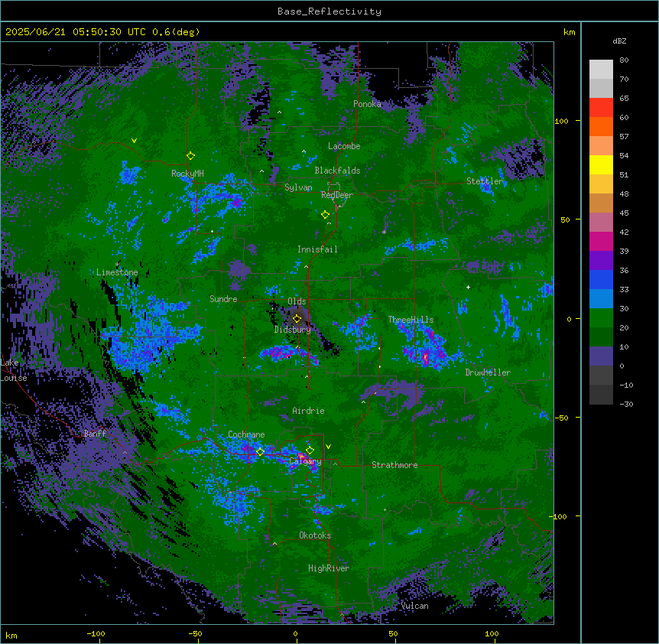The height and width of the screenshot is (644, 659).
Task: Pick the royal blue swatch below 36 in the legend
Action: 601,279
